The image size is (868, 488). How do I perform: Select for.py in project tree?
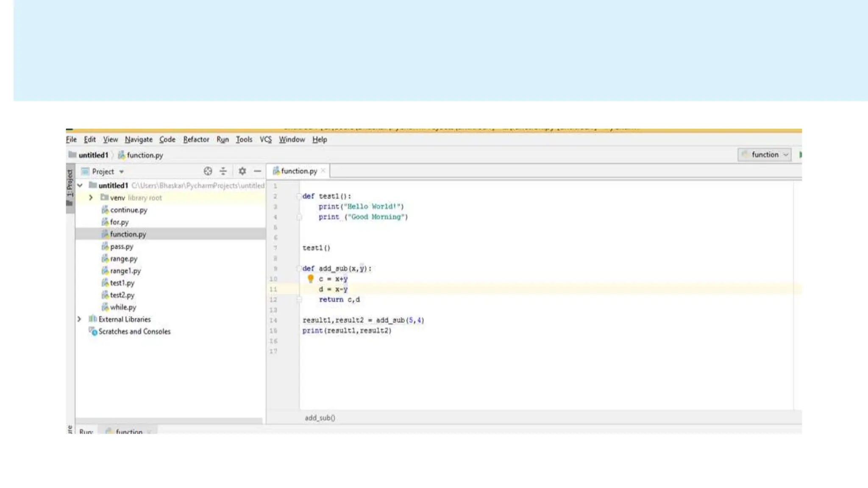[x=115, y=222]
